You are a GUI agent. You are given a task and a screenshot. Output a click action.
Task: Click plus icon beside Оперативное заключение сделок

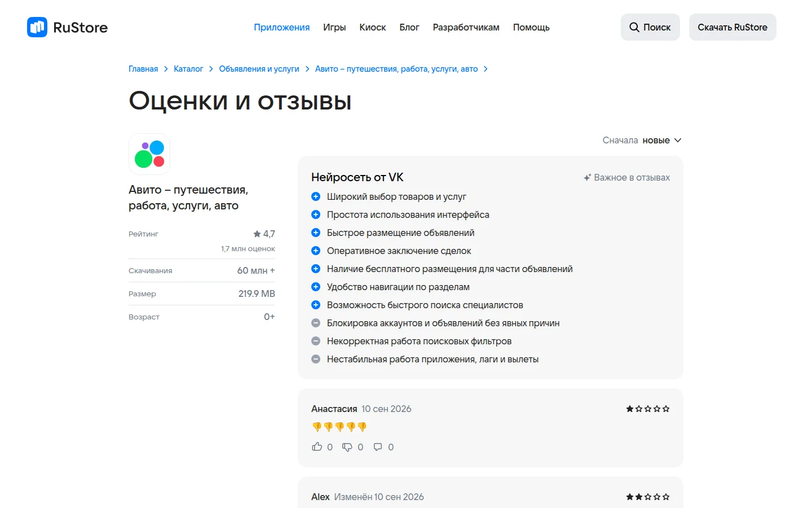[316, 251]
